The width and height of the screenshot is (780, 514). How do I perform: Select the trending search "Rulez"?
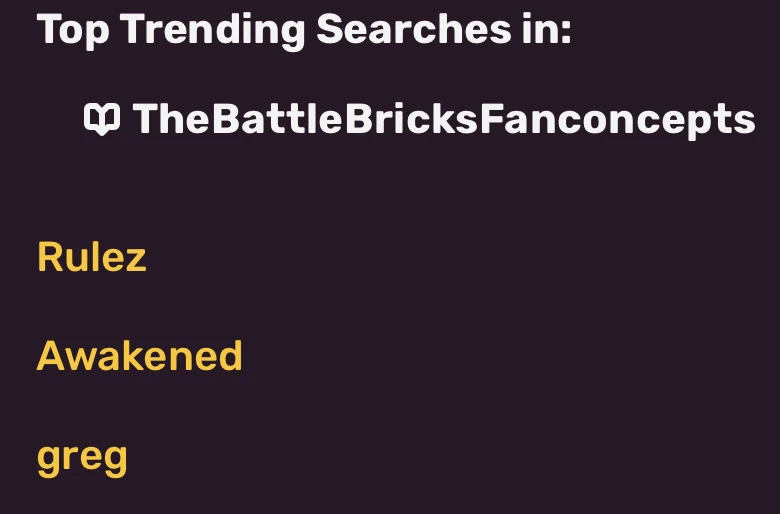92,257
